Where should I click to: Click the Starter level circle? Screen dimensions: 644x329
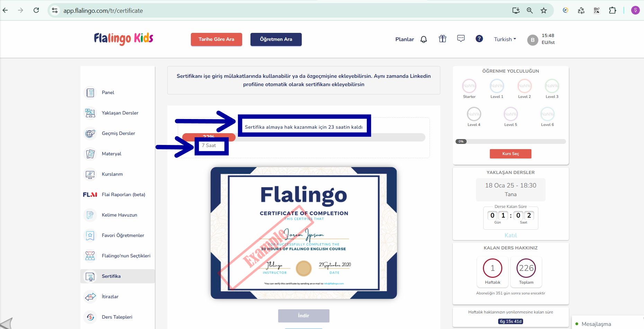point(469,86)
